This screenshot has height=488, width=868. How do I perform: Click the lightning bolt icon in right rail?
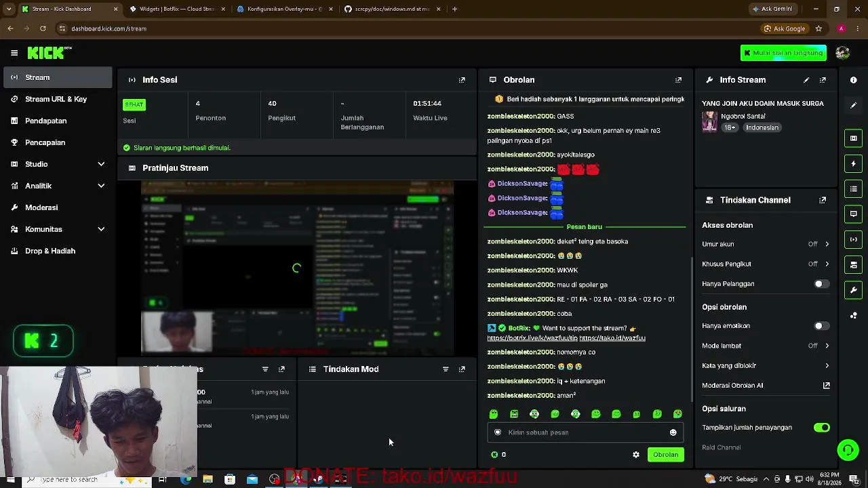pyautogui.click(x=853, y=163)
